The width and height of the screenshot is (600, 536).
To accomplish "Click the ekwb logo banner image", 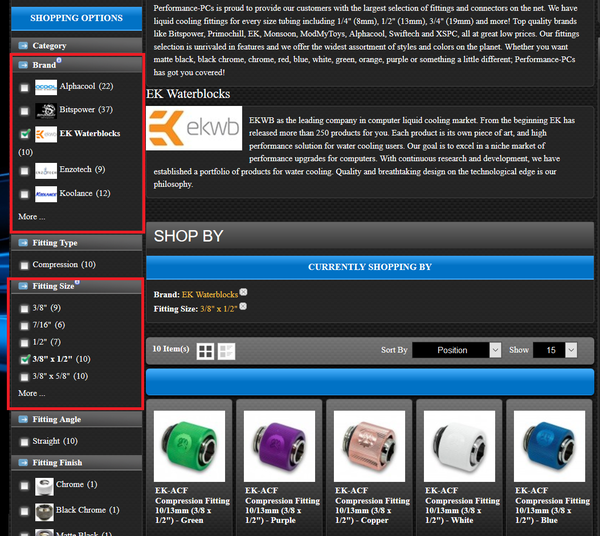I will [x=194, y=128].
